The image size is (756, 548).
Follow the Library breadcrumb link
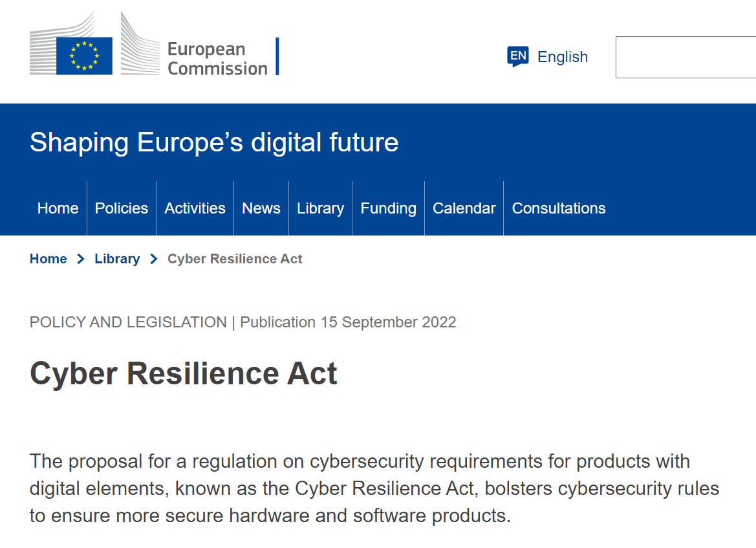point(117,259)
